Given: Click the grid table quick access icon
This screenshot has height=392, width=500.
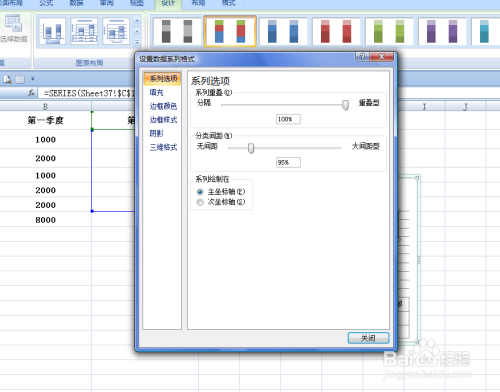Looking at the screenshot, I should pos(20,79).
